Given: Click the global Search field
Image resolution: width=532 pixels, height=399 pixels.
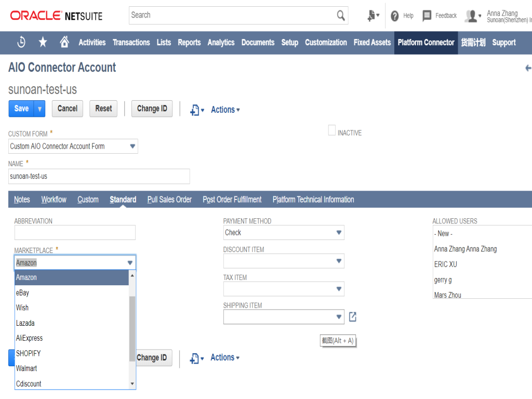Looking at the screenshot, I should [x=232, y=15].
